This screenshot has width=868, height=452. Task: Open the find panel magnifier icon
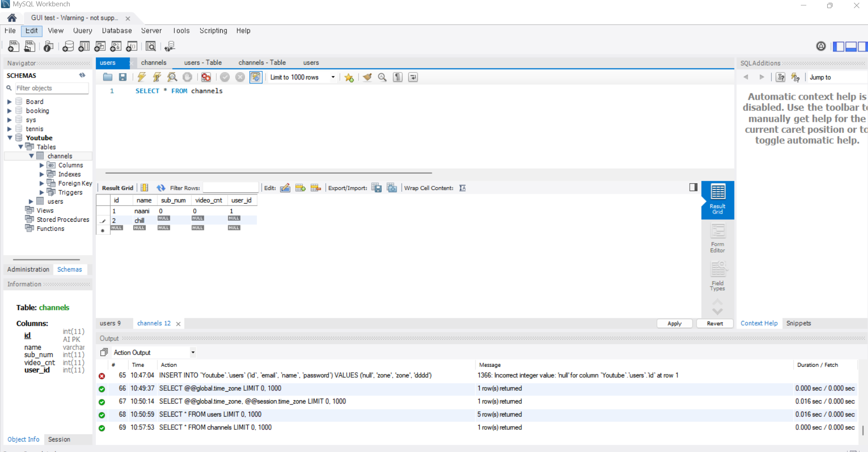pos(383,77)
